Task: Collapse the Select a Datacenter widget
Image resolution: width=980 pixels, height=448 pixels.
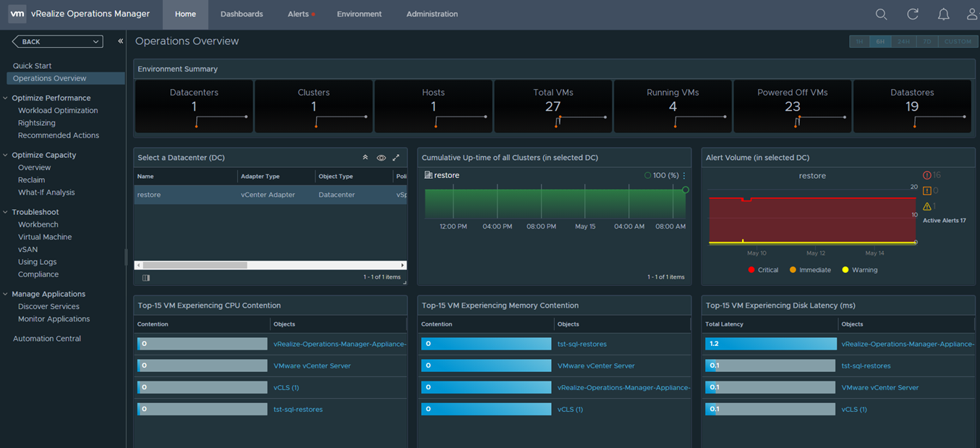Action: tap(365, 158)
